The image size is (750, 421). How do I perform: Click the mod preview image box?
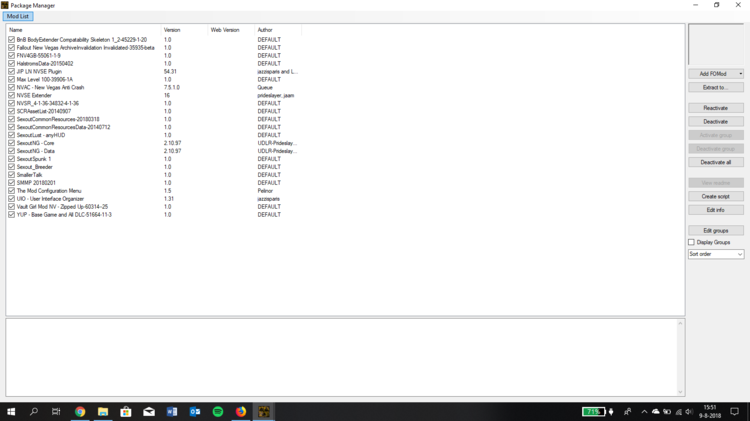716,44
